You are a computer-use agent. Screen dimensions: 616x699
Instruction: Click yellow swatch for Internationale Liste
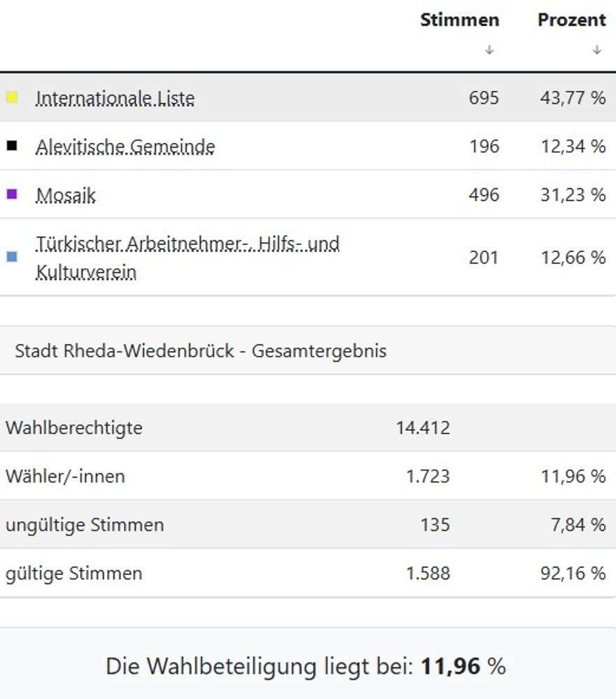[x=12, y=97]
